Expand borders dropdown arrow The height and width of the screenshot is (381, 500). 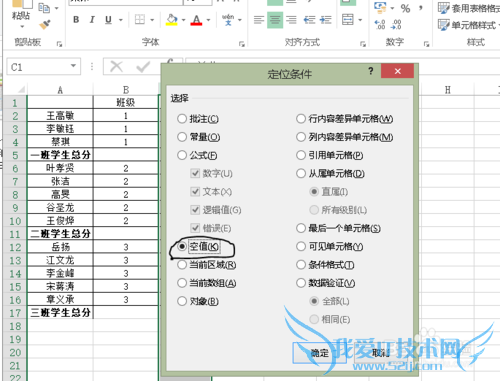152,20
